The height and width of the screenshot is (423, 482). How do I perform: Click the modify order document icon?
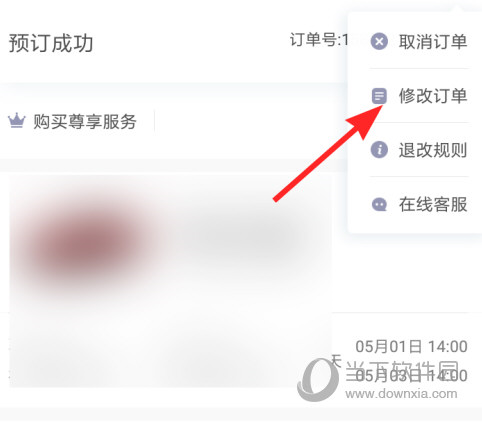(379, 96)
